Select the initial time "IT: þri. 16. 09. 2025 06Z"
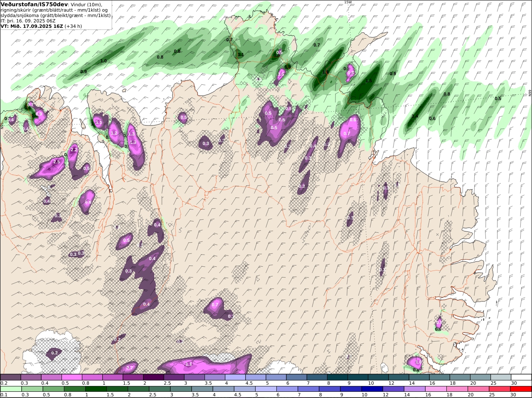The height and width of the screenshot is (398, 532). click(28, 20)
